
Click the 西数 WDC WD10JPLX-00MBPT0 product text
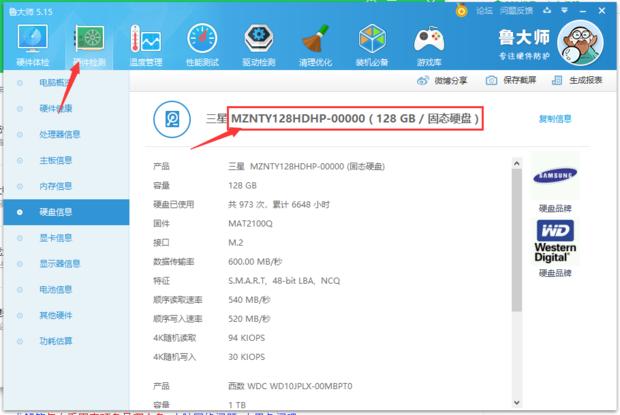pos(290,386)
